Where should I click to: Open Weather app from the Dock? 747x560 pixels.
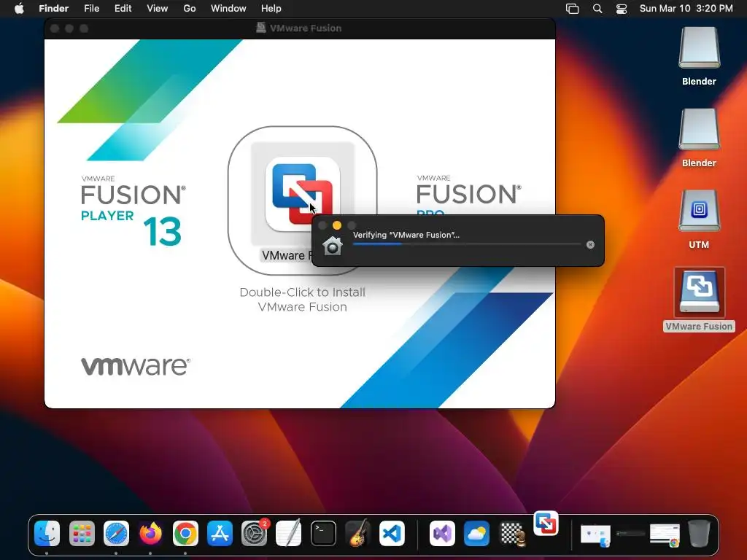476,533
